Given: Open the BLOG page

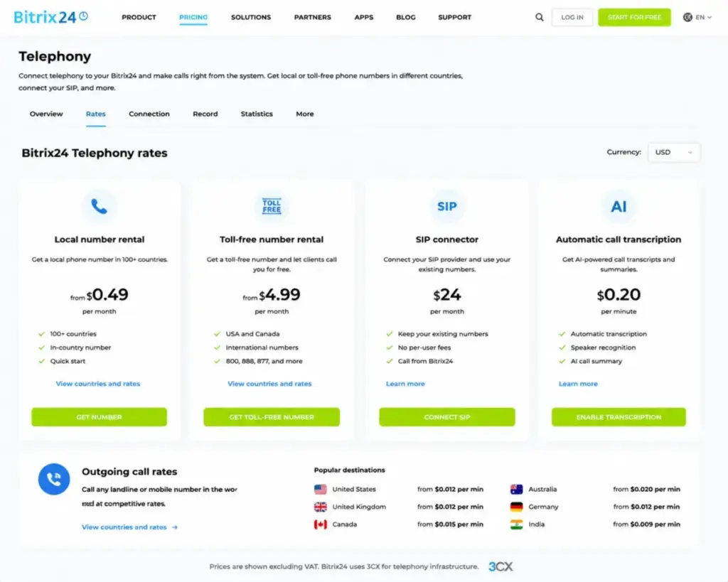Looking at the screenshot, I should click(x=406, y=17).
